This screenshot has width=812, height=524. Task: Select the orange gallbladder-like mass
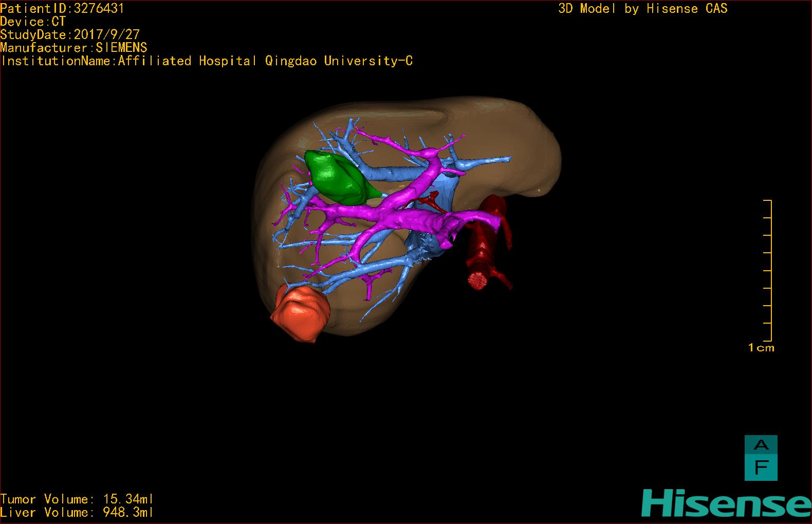click(x=301, y=314)
